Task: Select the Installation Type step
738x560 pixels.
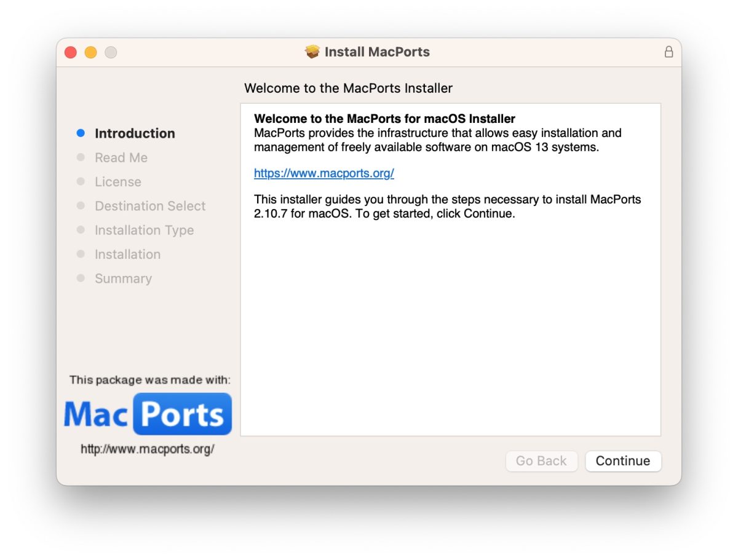Action: coord(144,230)
